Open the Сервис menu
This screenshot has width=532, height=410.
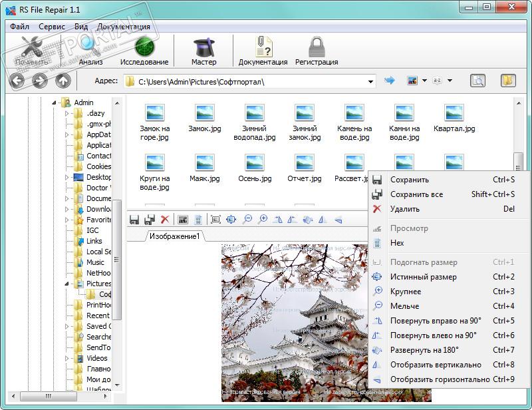(x=52, y=27)
